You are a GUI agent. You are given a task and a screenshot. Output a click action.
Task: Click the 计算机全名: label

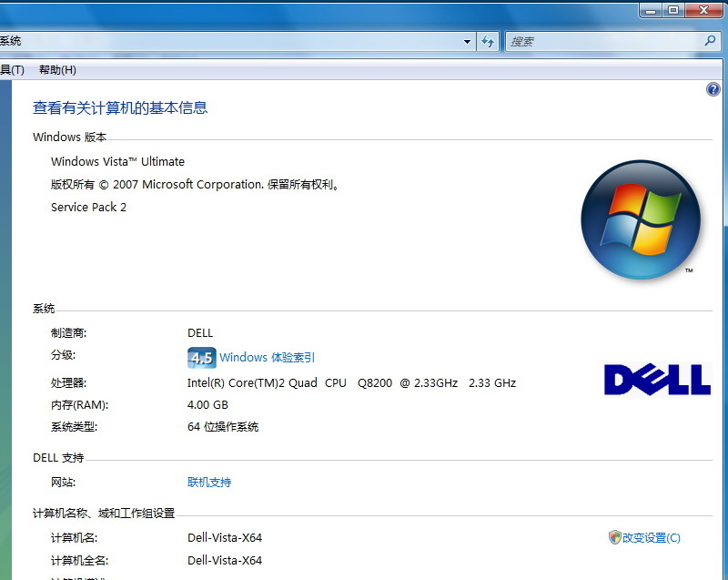click(79, 561)
